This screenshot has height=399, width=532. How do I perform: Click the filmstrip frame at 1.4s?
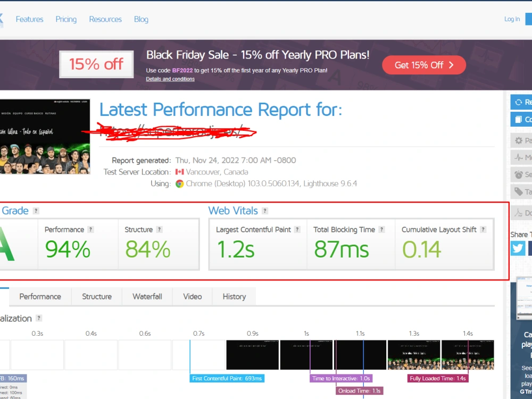pyautogui.click(x=468, y=355)
